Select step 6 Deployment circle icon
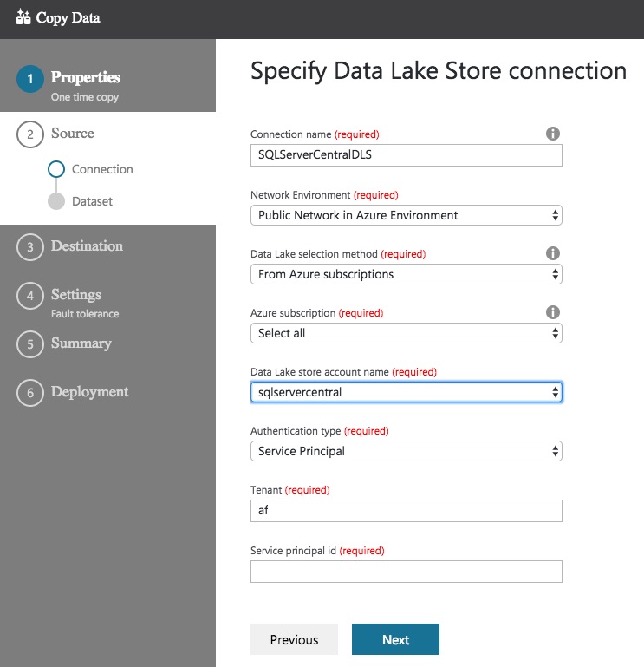644x667 pixels. pos(29,393)
